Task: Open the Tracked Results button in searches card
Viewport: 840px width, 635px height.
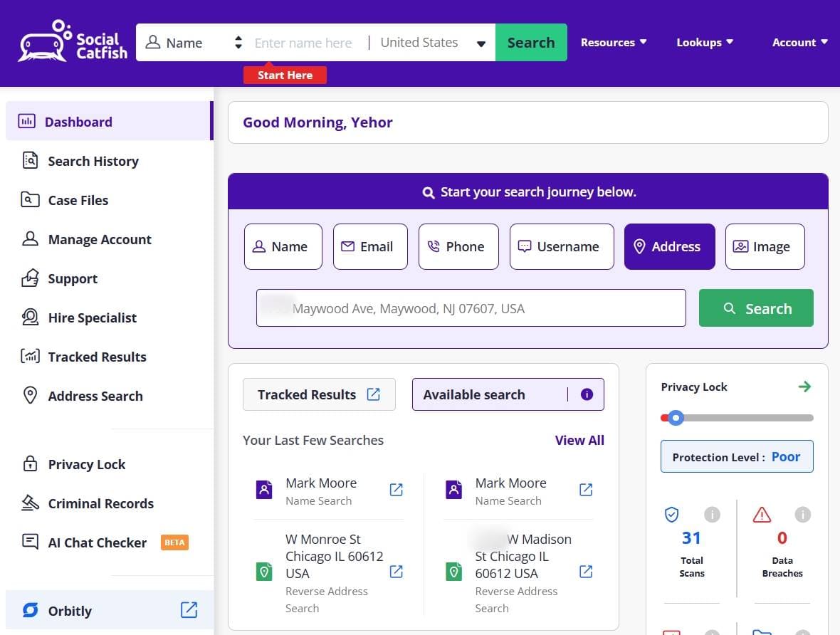Action: (x=319, y=394)
